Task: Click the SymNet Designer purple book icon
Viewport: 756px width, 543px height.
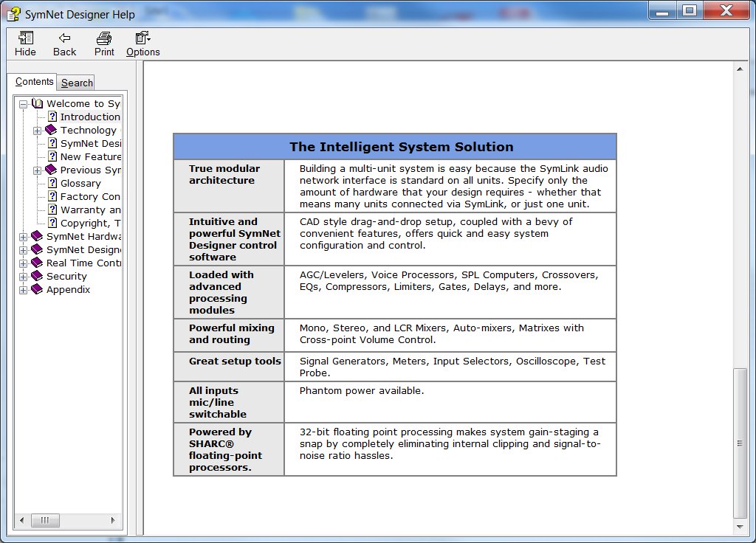Action: pyautogui.click(x=37, y=249)
